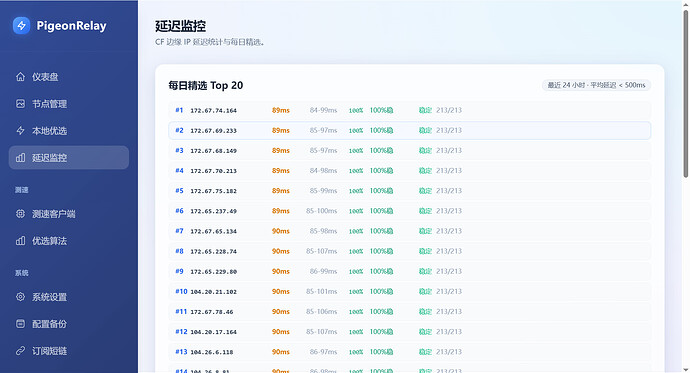Click 90ms latency in row #7
The height and width of the screenshot is (373, 690).
click(x=281, y=231)
